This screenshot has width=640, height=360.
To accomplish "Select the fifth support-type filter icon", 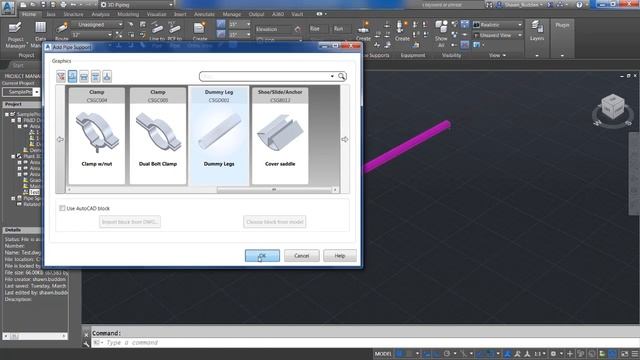I will click(x=107, y=76).
